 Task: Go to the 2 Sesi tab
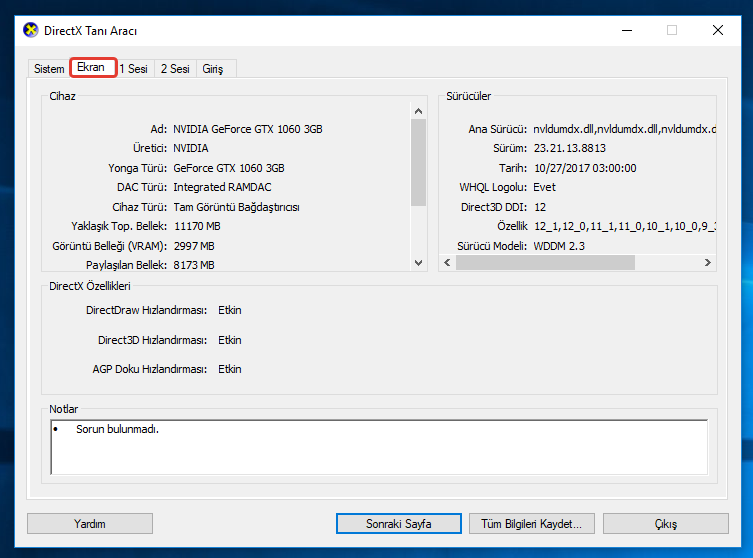(175, 69)
